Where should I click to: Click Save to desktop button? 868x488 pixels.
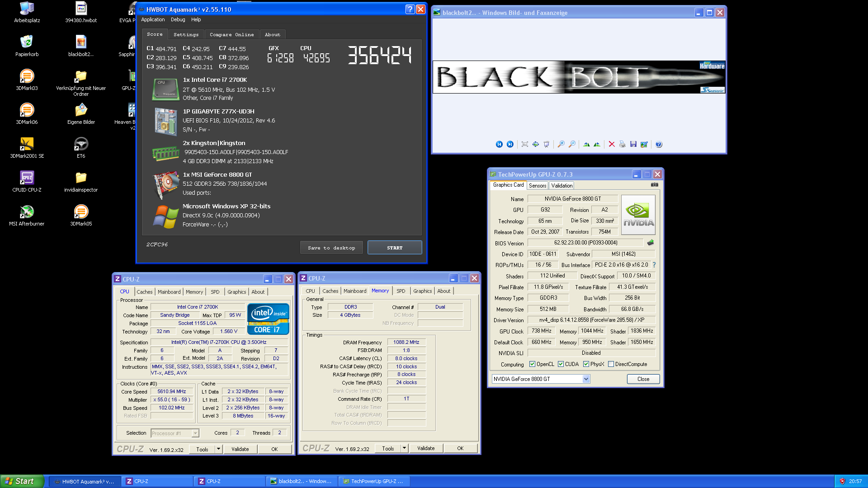point(331,248)
